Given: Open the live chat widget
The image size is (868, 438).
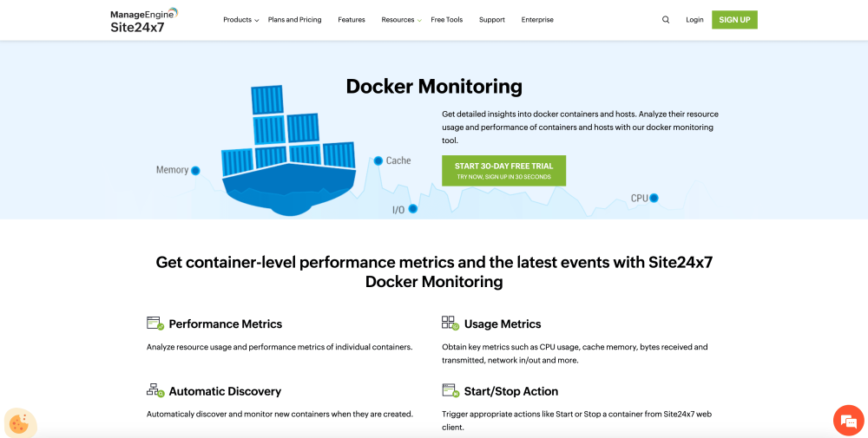Looking at the screenshot, I should pyautogui.click(x=846, y=421).
